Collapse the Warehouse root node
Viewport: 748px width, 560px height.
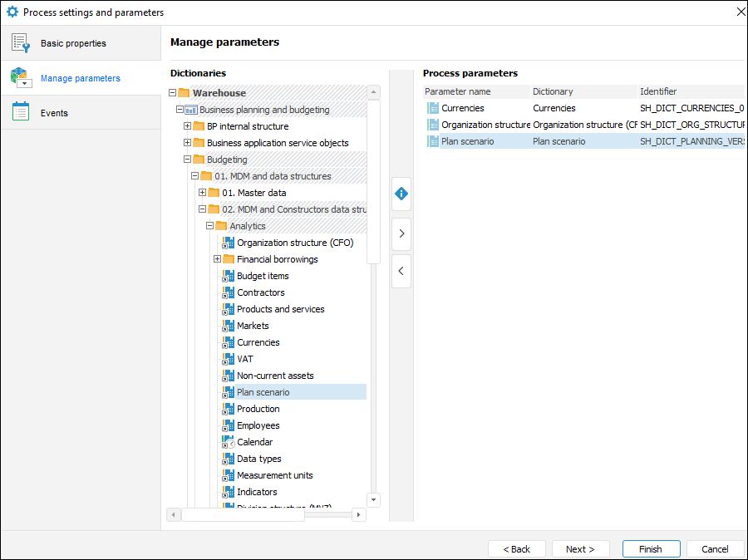click(173, 93)
